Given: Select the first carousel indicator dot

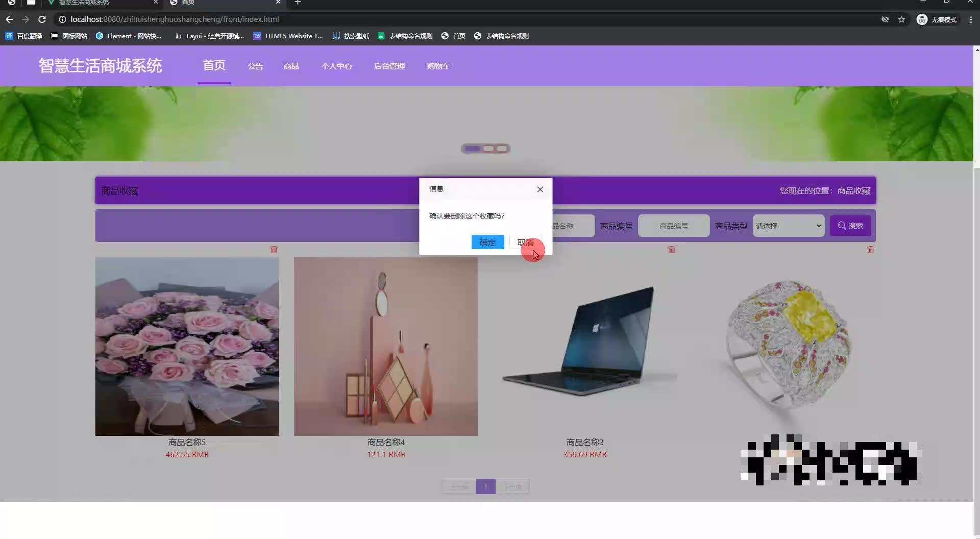Looking at the screenshot, I should point(472,149).
